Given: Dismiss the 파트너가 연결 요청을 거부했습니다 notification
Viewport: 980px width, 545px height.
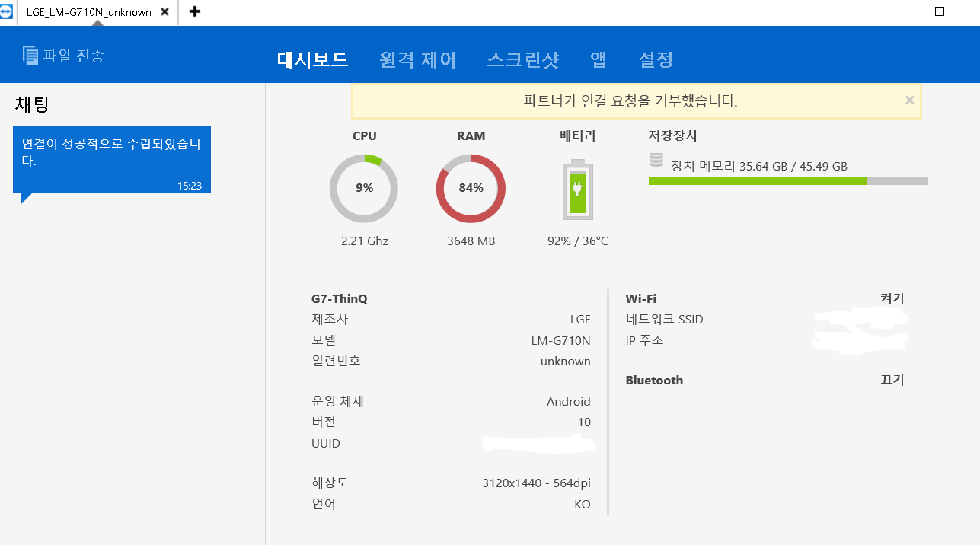Looking at the screenshot, I should (x=909, y=100).
